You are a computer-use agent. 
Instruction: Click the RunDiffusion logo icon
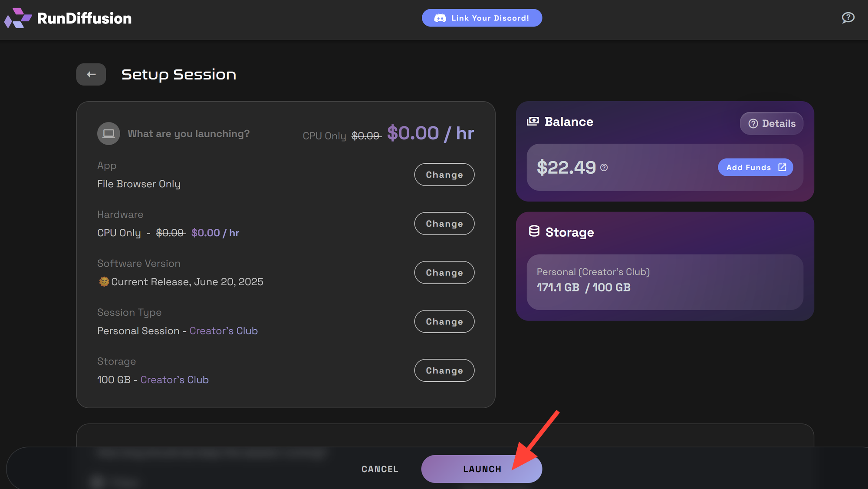click(18, 18)
